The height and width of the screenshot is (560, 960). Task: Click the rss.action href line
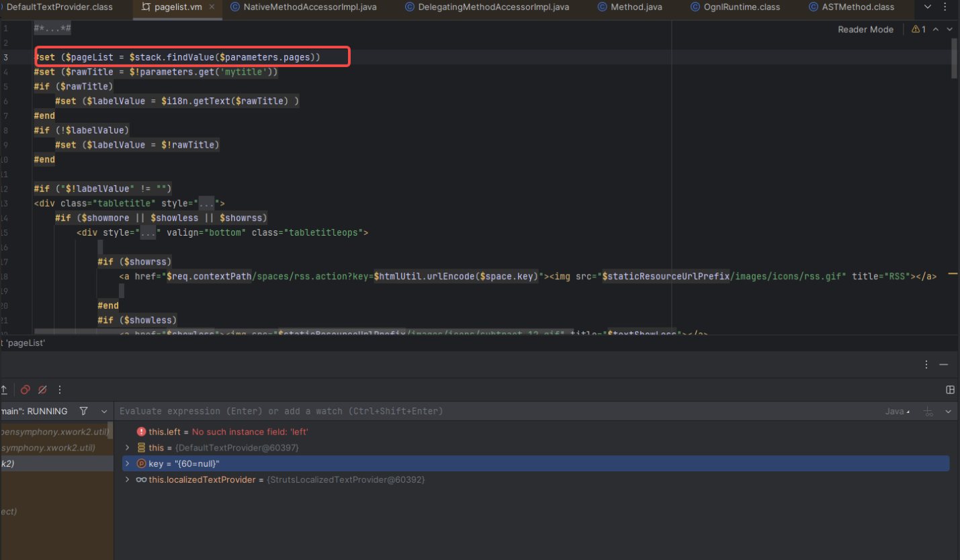click(x=527, y=277)
